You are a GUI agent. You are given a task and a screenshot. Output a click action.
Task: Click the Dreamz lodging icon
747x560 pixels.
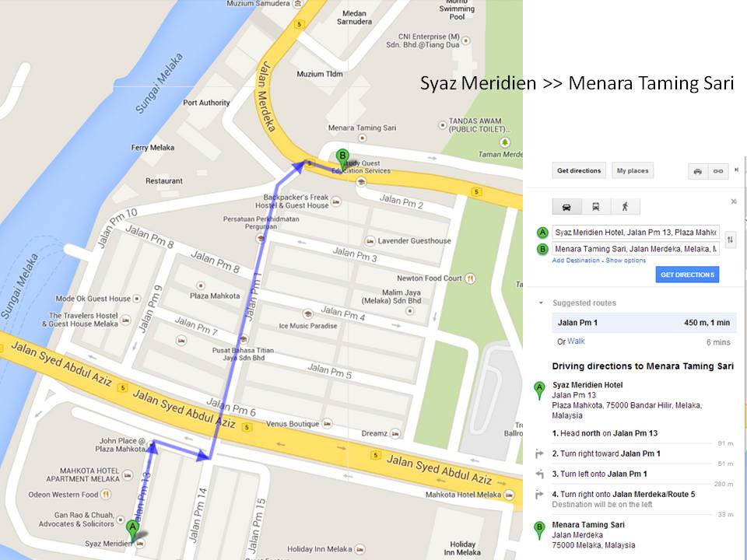pyautogui.click(x=395, y=433)
